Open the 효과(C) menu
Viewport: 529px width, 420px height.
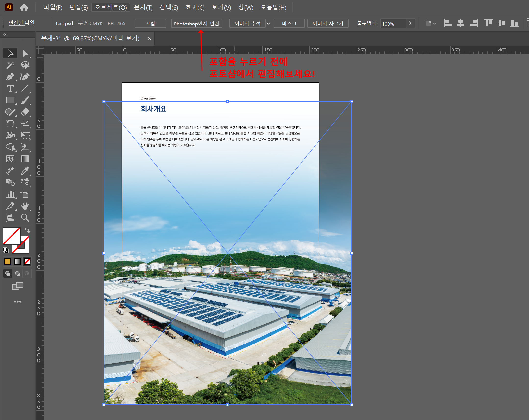coord(195,7)
